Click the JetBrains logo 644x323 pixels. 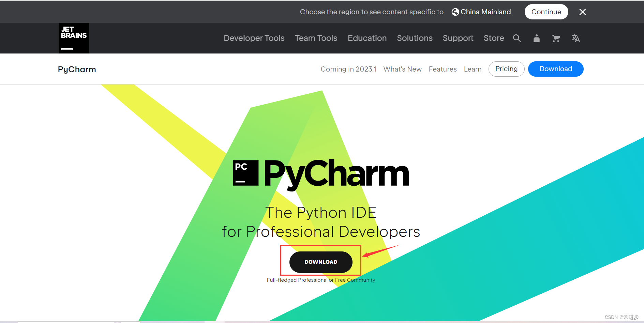click(74, 38)
